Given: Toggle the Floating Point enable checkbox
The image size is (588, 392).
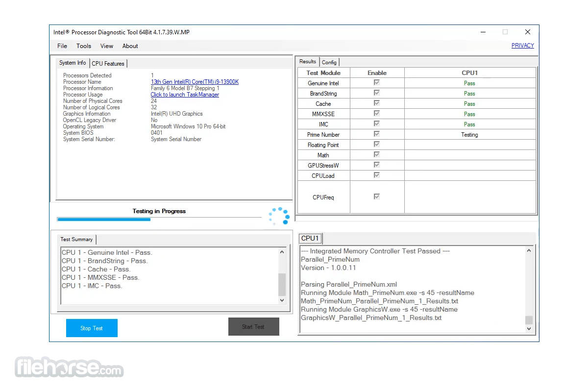Looking at the screenshot, I should [377, 145].
